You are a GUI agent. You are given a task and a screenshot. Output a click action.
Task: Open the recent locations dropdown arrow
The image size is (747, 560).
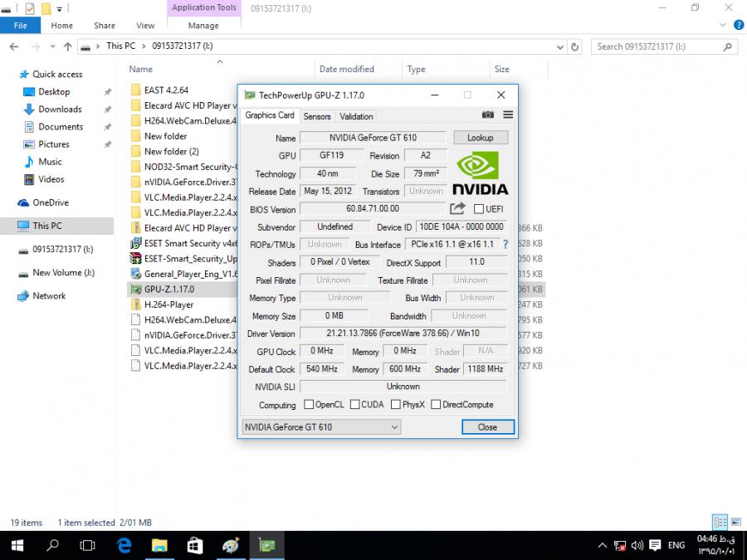pos(52,46)
